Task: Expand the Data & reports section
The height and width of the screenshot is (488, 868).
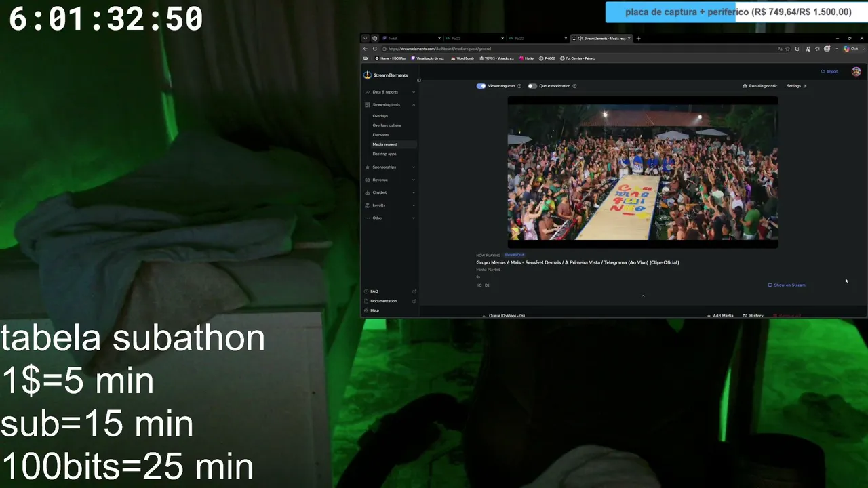Action: point(390,92)
